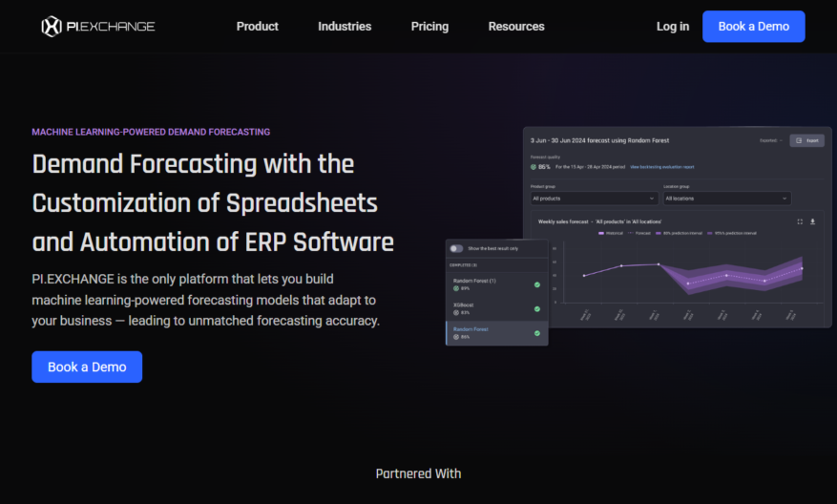Click the Forecast legend entry
The image size is (837, 504).
[x=639, y=233]
